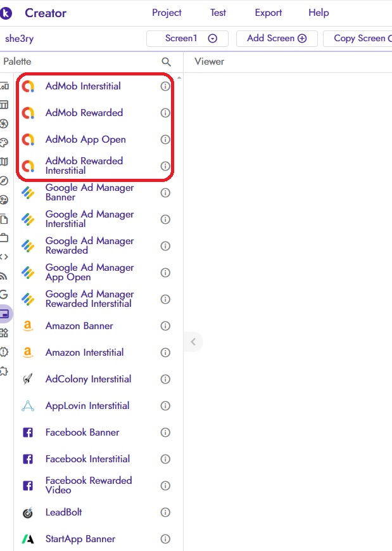Select Google Ad Manager Rewarded component

(90, 246)
